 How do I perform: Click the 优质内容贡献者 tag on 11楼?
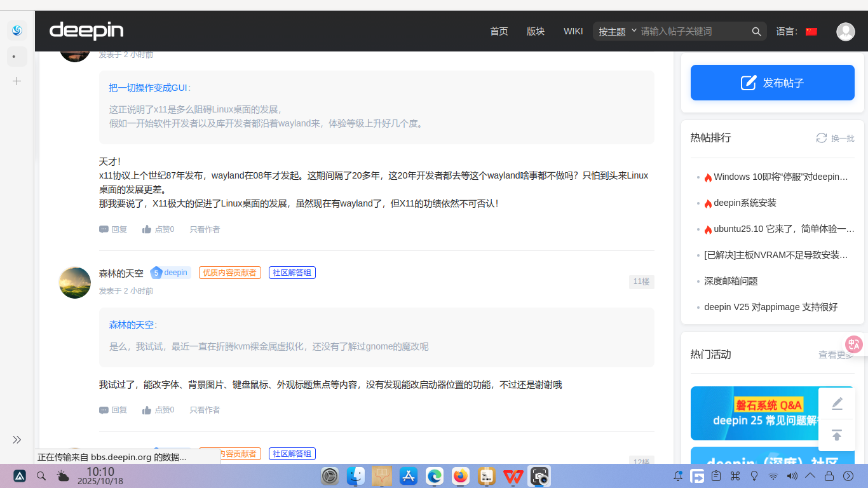pyautogui.click(x=230, y=273)
